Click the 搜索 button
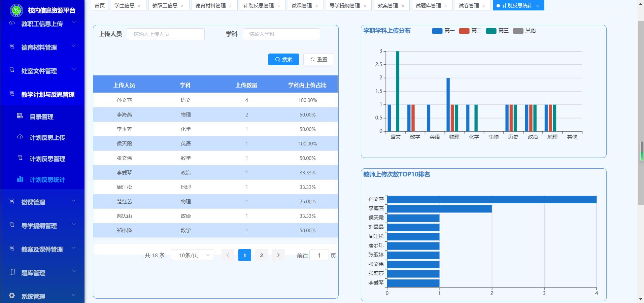Image resolution: width=644 pixels, height=303 pixels. pyautogui.click(x=283, y=60)
